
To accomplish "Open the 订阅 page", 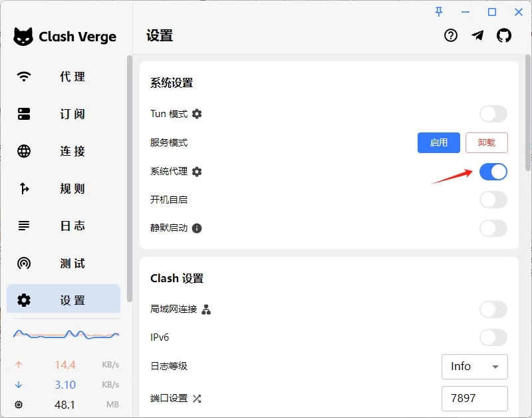I will [x=63, y=114].
